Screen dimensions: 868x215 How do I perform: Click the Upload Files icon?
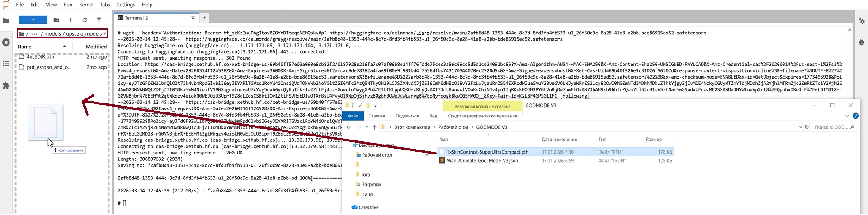click(x=70, y=20)
